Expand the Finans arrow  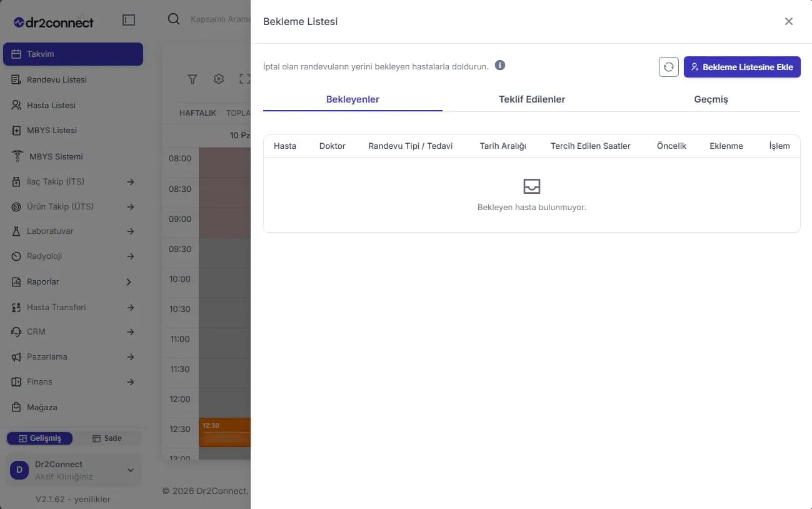coord(131,382)
